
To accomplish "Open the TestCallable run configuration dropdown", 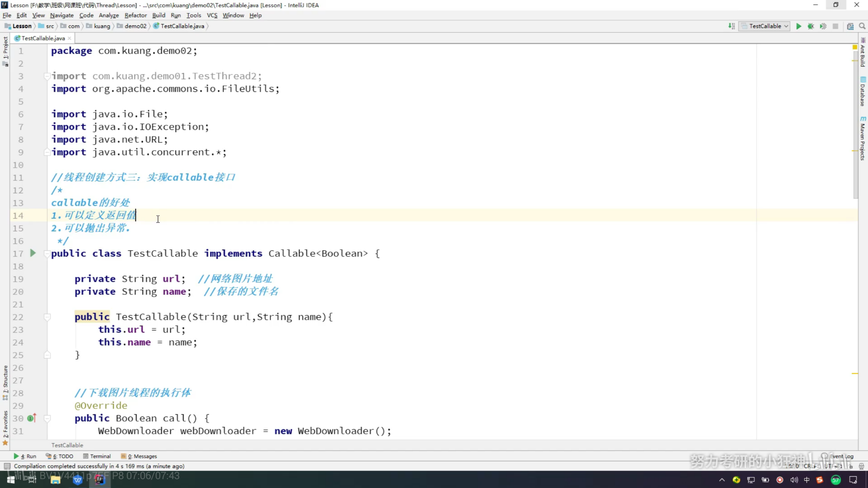I will click(765, 26).
